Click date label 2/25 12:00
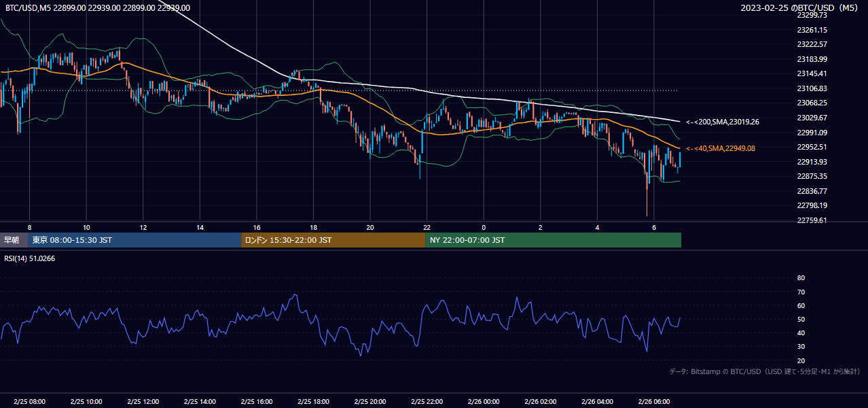 point(143,401)
